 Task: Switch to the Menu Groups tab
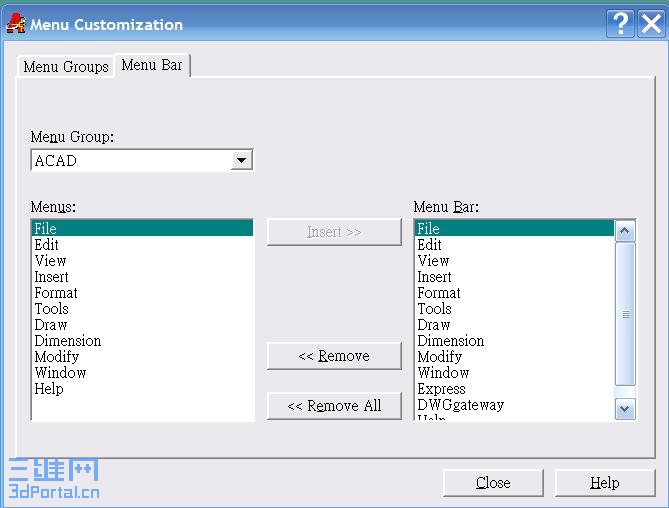[66, 67]
